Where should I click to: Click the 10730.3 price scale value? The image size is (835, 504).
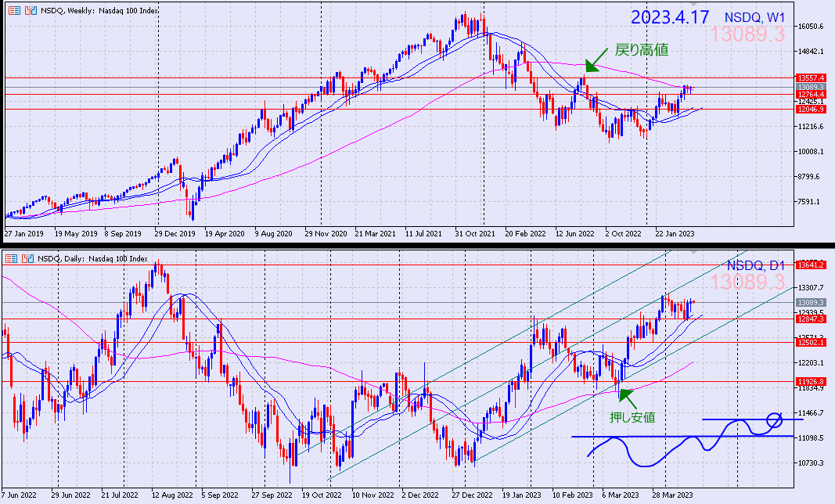[x=811, y=463]
